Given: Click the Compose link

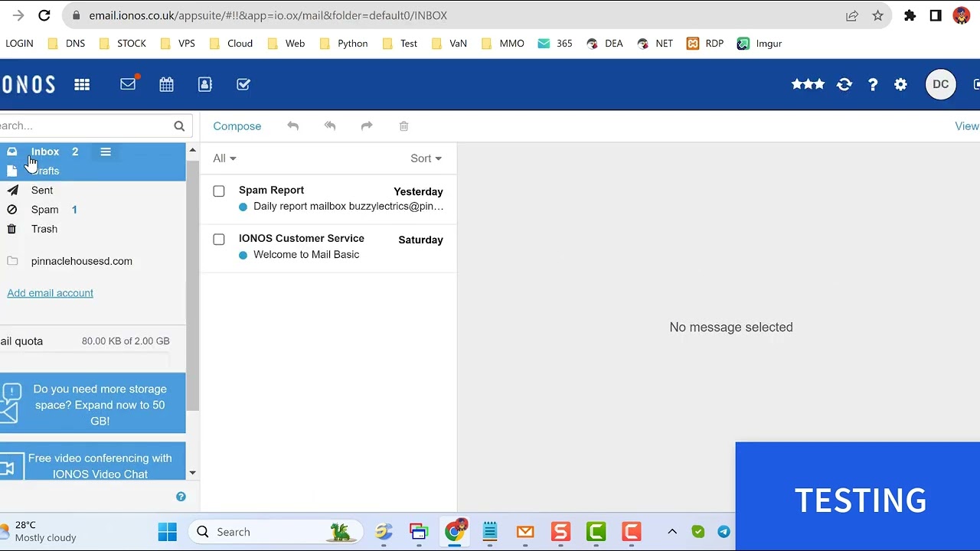Looking at the screenshot, I should [x=237, y=126].
